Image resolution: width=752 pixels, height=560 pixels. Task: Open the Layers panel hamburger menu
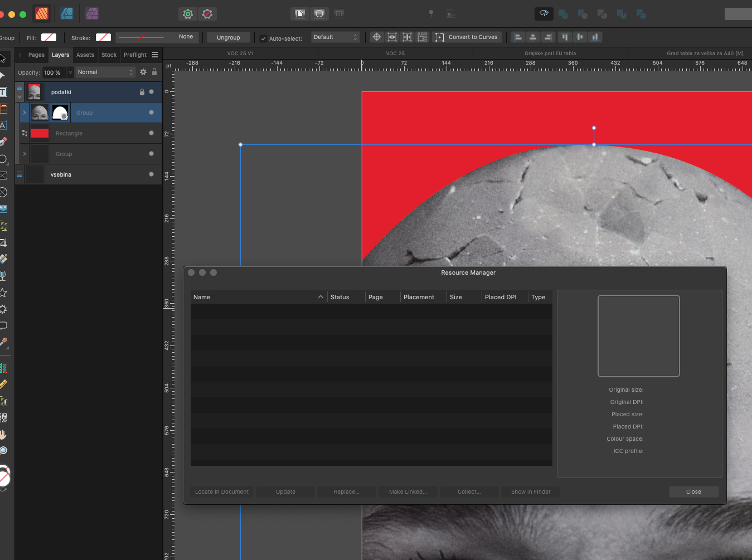pyautogui.click(x=155, y=55)
